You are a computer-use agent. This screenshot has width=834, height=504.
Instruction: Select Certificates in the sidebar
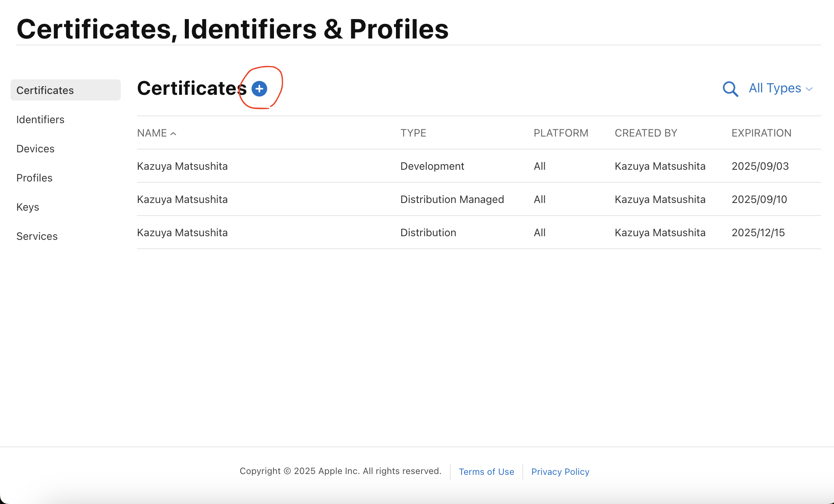45,90
